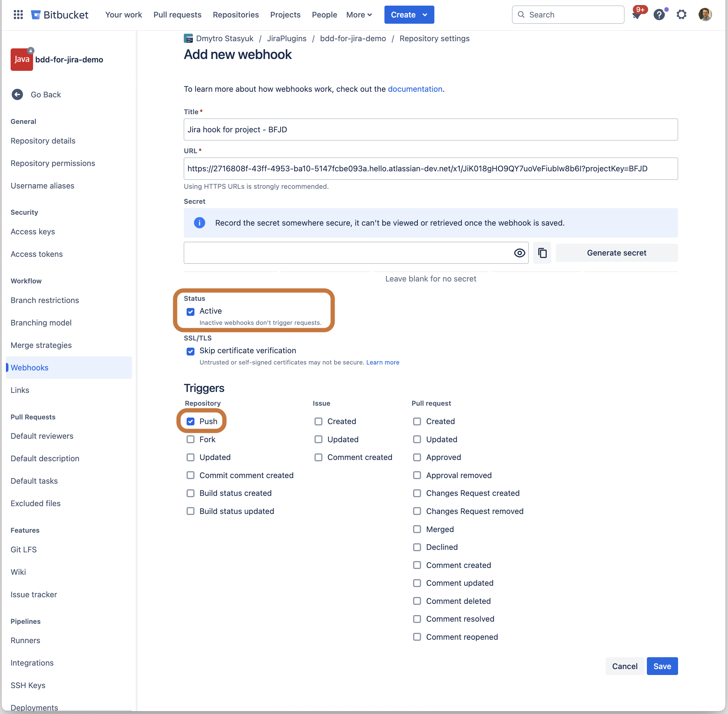Image resolution: width=728 pixels, height=714 pixels.
Task: Open bdd-for-jira-demo breadcrumb link
Action: tap(353, 38)
